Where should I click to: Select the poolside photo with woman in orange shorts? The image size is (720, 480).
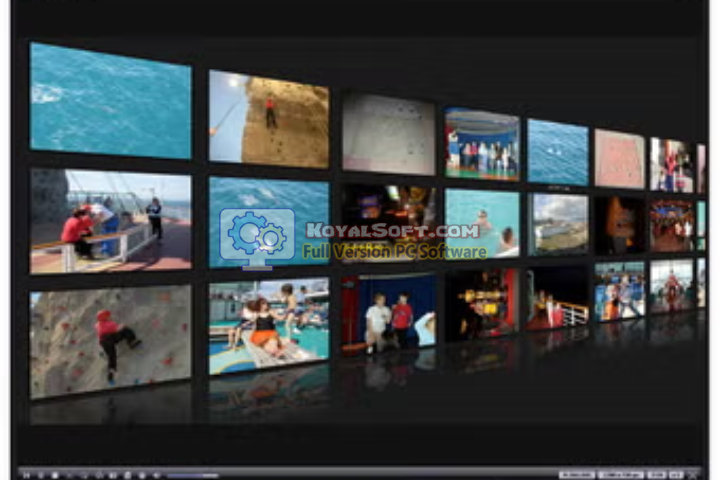pos(269,326)
